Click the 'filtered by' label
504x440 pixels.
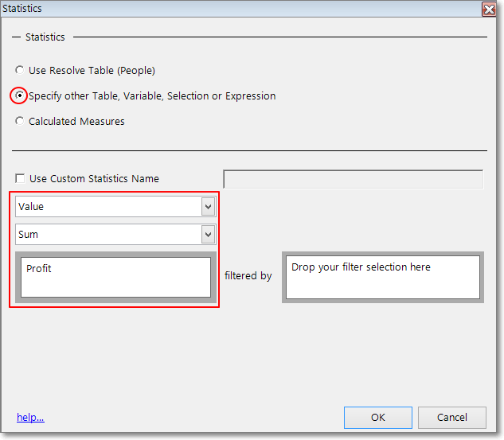click(x=248, y=276)
